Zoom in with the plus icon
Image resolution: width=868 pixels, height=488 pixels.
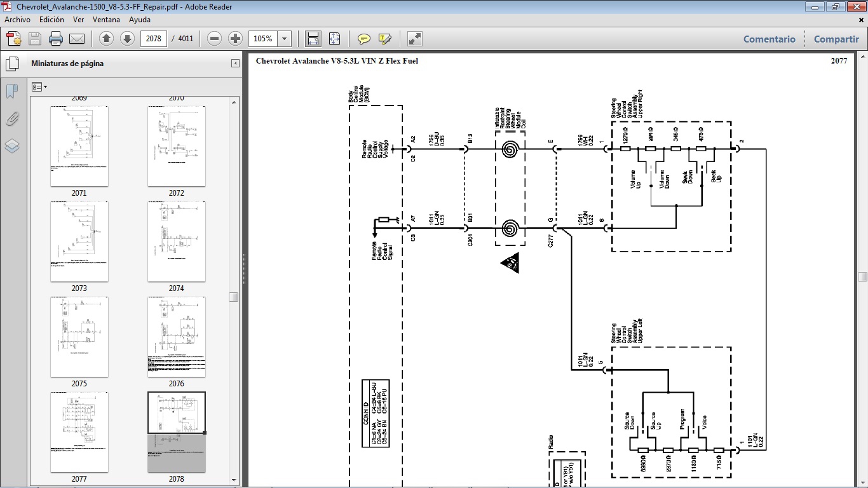[236, 39]
